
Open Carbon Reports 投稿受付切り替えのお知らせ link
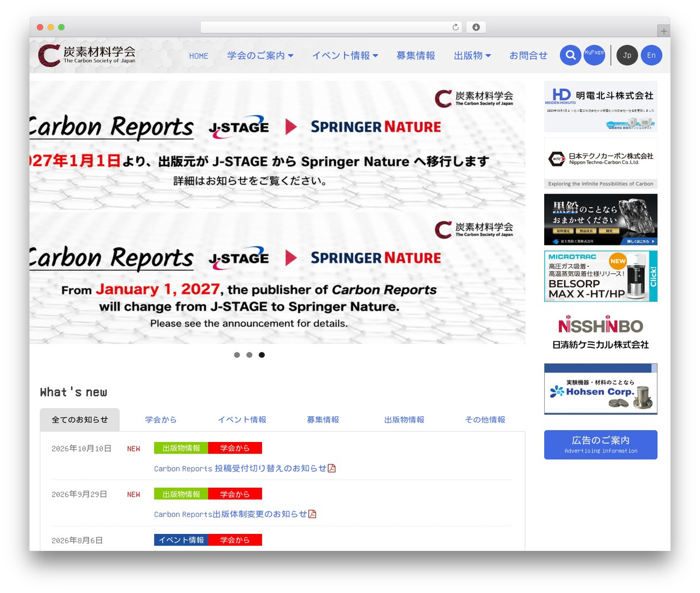click(241, 468)
